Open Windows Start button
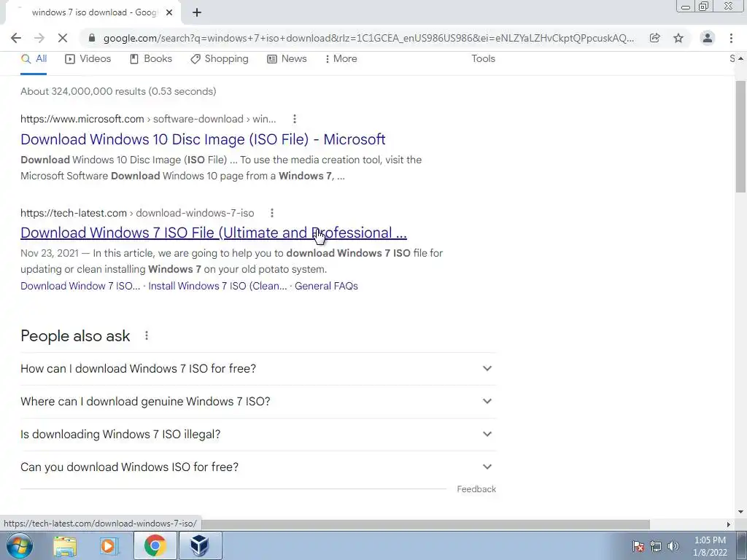 coord(20,545)
